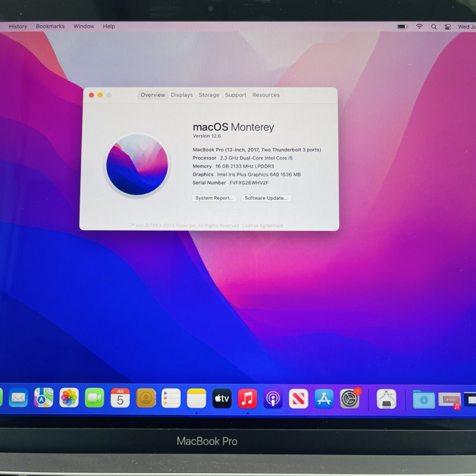Open Control Center in the menu bar
This screenshot has height=476, width=476.
pyautogui.click(x=448, y=27)
